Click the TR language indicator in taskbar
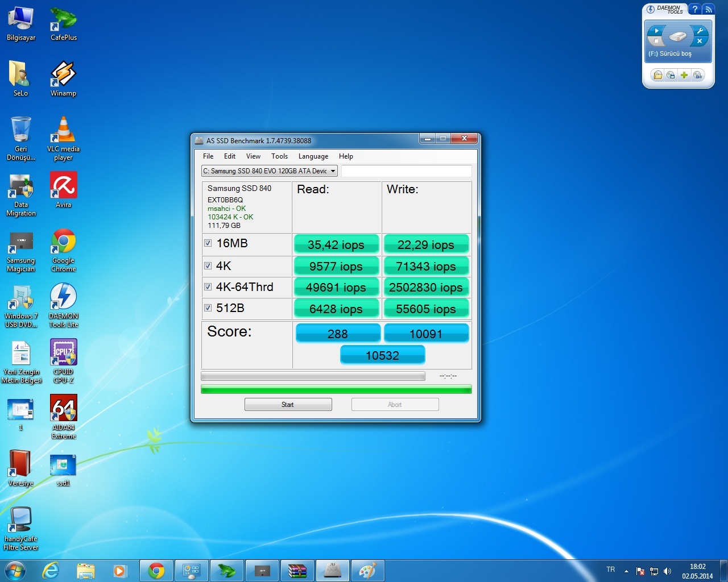Screen dimensions: 728x582 611,569
